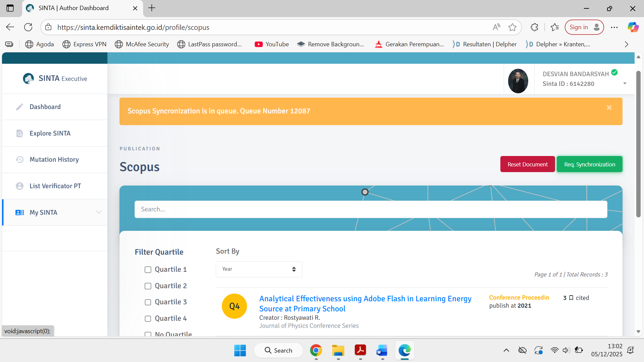Image resolution: width=644 pixels, height=362 pixels.
Task: Dismiss the Scopus synchronization queue alert
Action: click(x=609, y=108)
